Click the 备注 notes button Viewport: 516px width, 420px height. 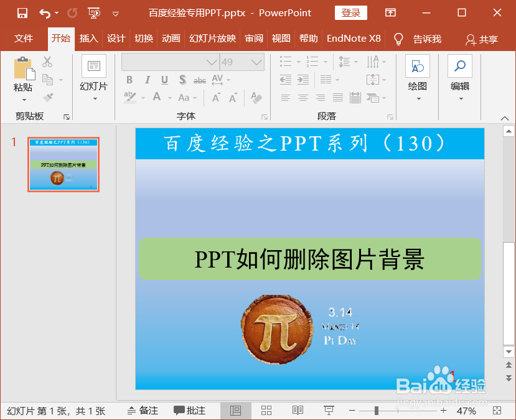point(143,411)
